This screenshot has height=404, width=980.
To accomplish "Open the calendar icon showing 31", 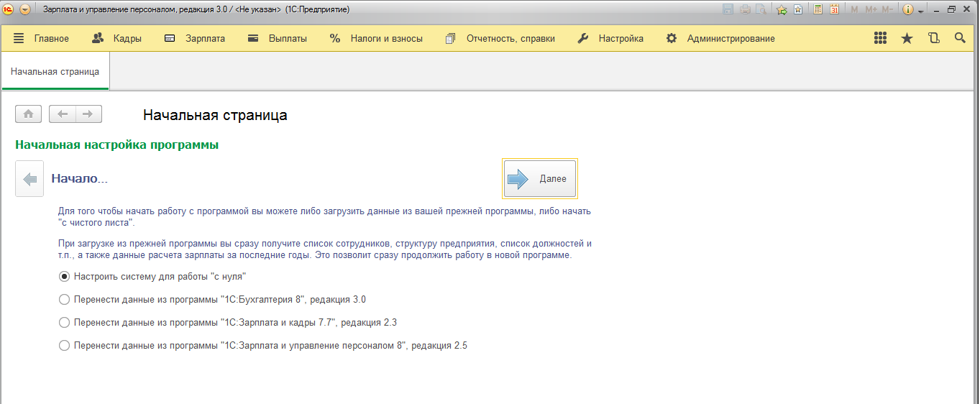I will pyautogui.click(x=835, y=10).
